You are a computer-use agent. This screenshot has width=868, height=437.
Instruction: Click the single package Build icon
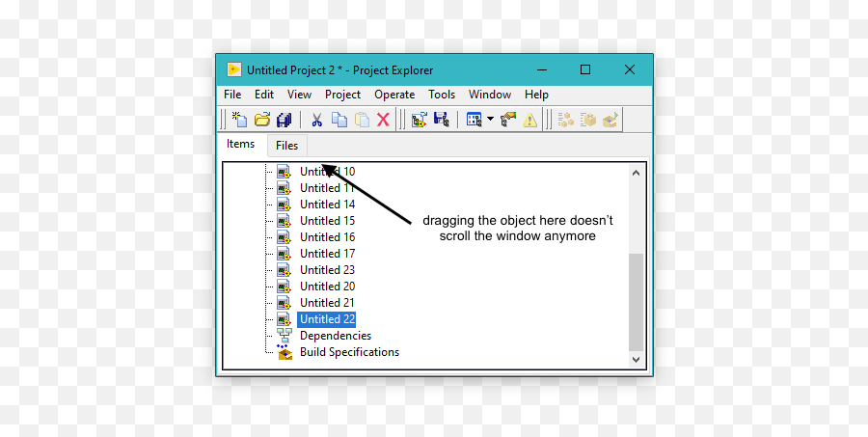click(588, 119)
